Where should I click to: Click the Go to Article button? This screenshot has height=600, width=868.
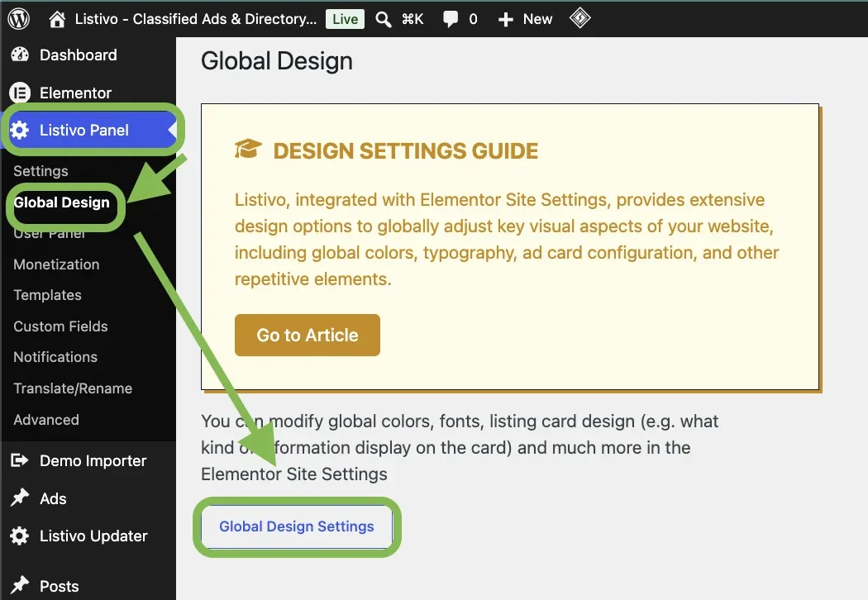(x=308, y=335)
